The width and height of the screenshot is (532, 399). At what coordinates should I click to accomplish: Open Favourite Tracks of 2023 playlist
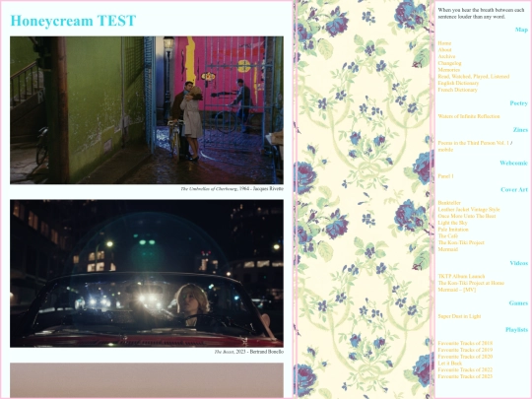click(465, 376)
